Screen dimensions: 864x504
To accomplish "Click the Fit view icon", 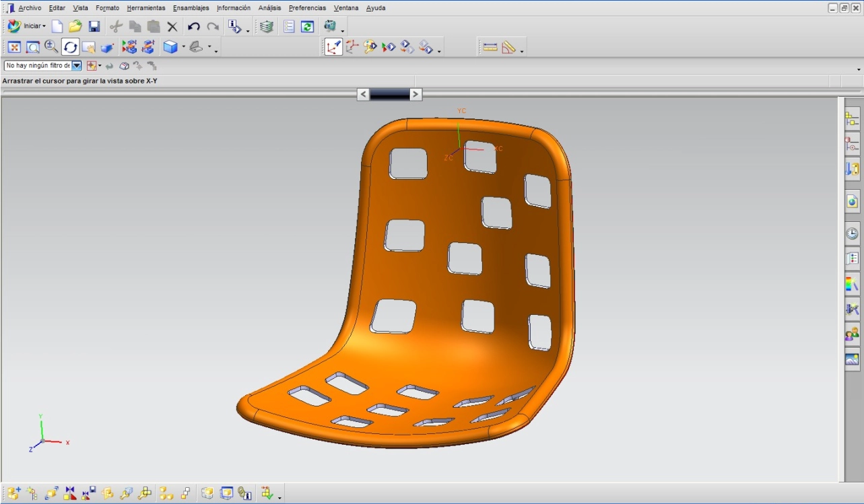I will [x=14, y=47].
